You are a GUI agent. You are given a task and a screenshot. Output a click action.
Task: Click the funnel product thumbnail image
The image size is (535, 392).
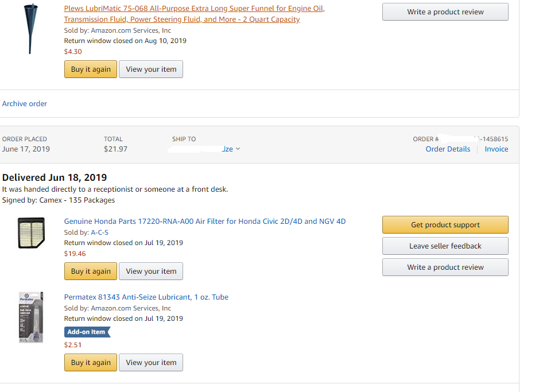point(30,29)
